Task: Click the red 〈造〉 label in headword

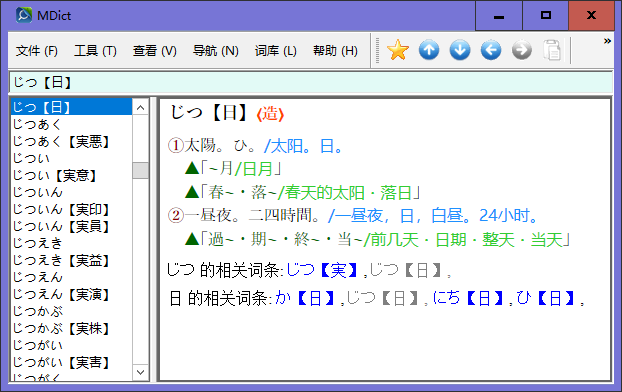Action: (x=270, y=114)
